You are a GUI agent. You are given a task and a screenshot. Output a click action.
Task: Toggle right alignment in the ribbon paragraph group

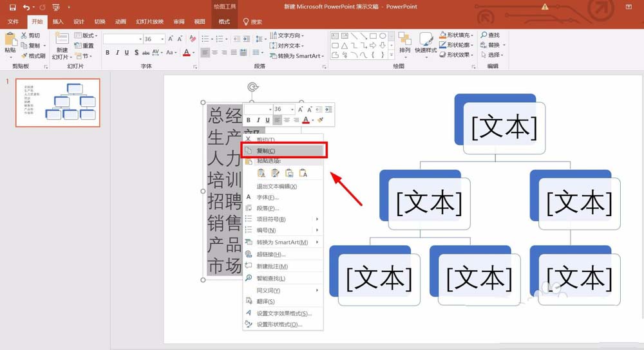click(x=224, y=53)
